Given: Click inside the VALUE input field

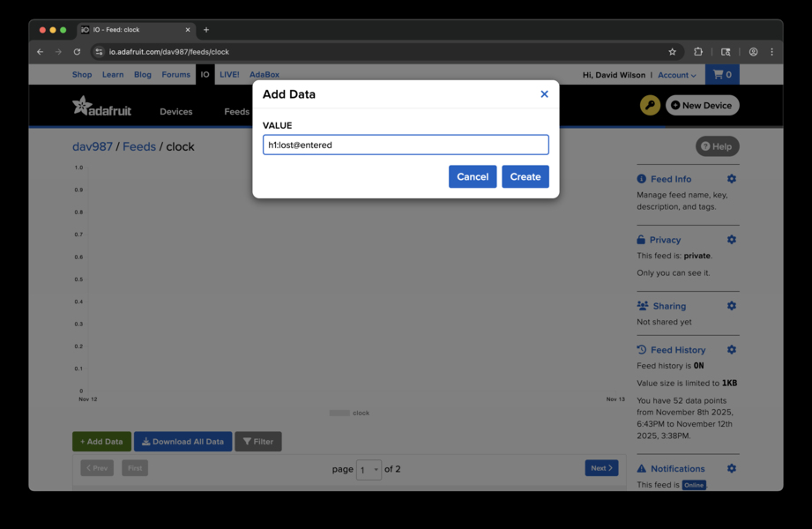Looking at the screenshot, I should pyautogui.click(x=405, y=144).
